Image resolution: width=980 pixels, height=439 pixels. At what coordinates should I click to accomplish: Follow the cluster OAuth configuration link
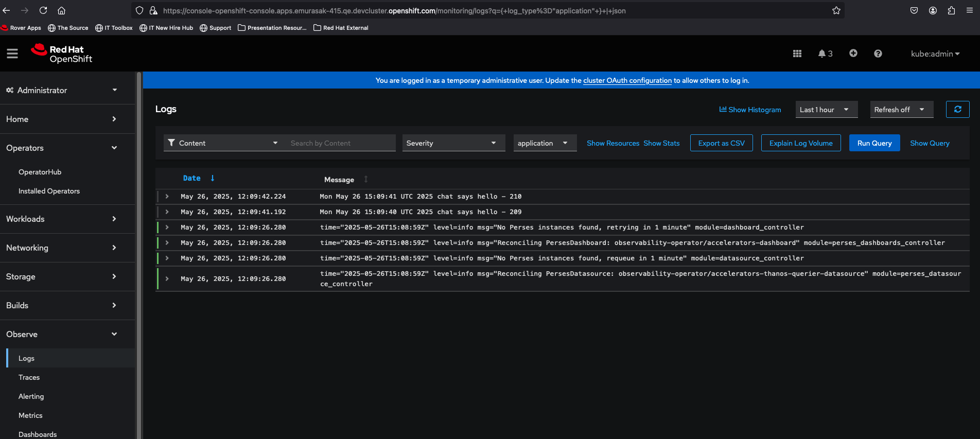627,80
